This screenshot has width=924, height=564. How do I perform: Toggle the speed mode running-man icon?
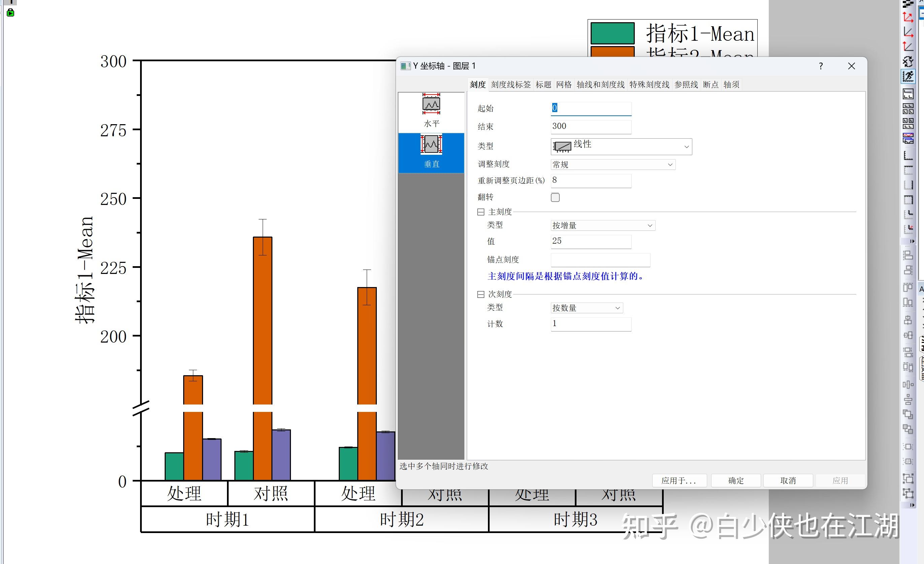908,76
